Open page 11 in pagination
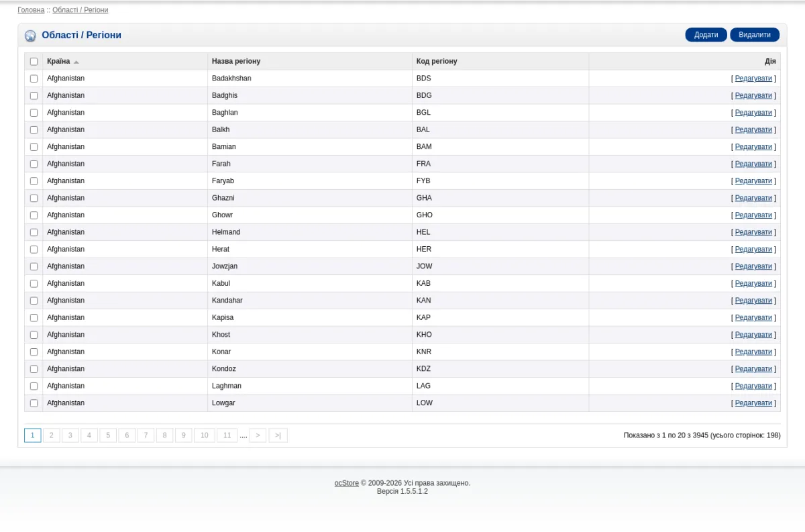The image size is (805, 532). coord(227,435)
